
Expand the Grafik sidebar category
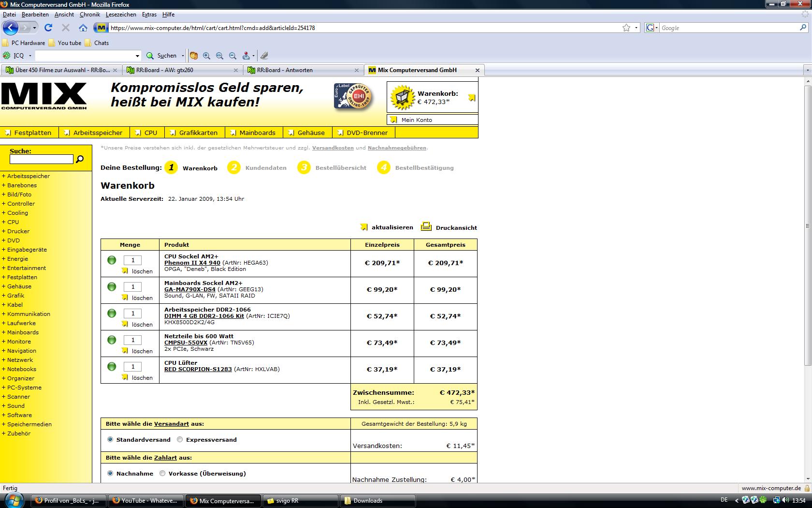tap(13, 296)
